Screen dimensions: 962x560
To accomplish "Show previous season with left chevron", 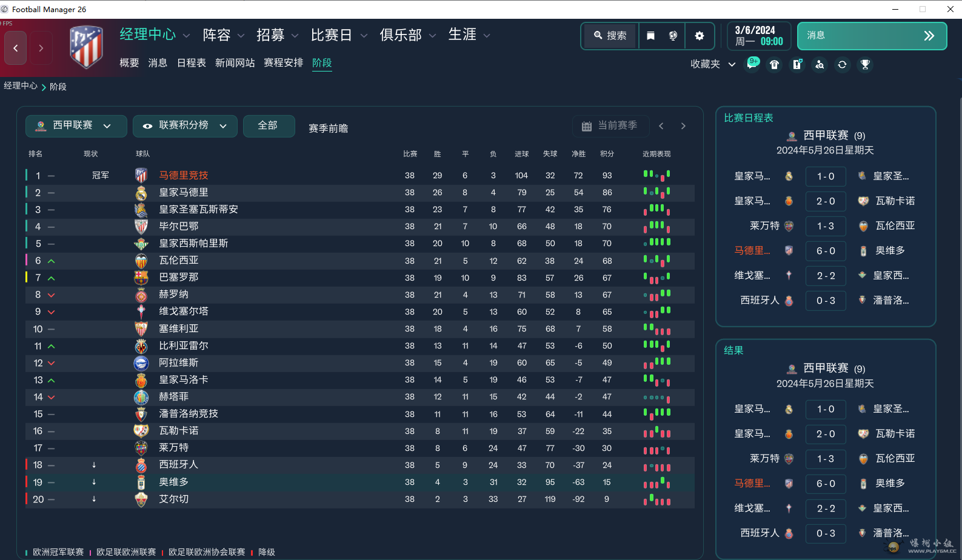I will pyautogui.click(x=661, y=126).
